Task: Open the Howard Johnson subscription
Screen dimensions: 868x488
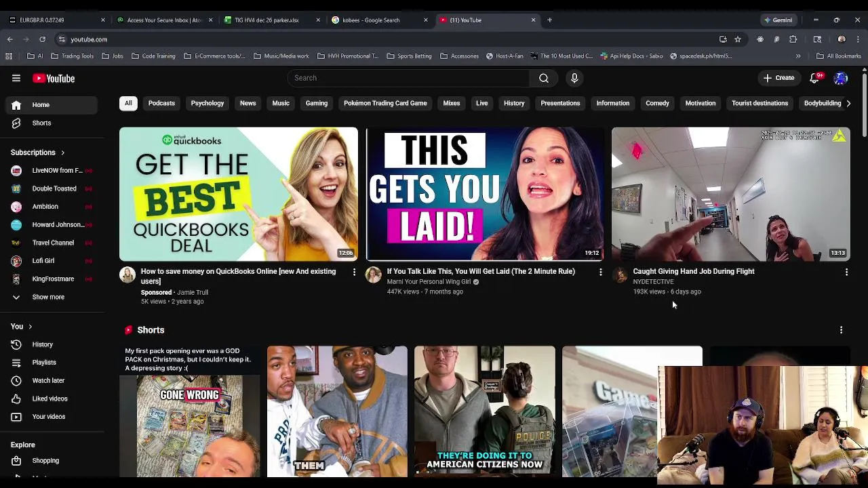Action: [52, 224]
